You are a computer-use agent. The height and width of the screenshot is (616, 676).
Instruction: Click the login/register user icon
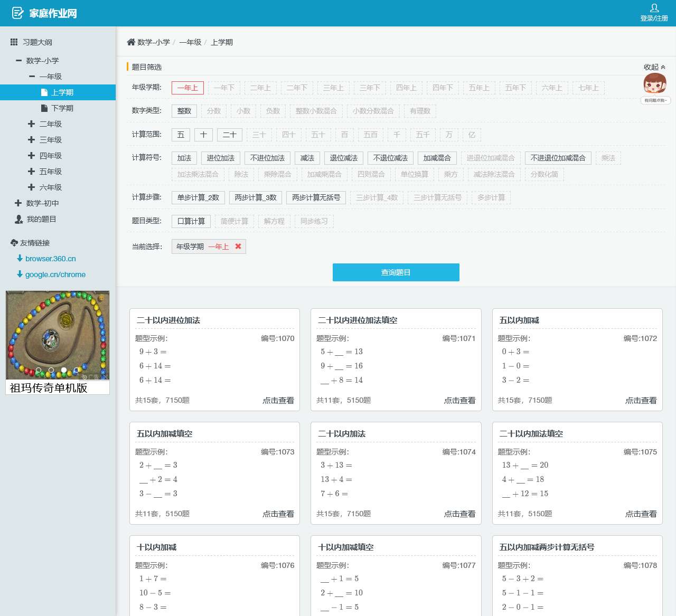[654, 8]
